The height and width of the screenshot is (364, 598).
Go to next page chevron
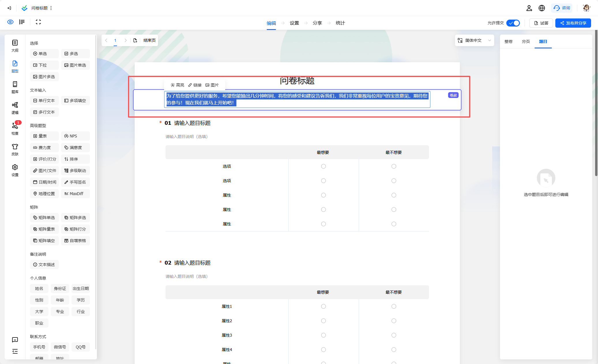(x=125, y=40)
